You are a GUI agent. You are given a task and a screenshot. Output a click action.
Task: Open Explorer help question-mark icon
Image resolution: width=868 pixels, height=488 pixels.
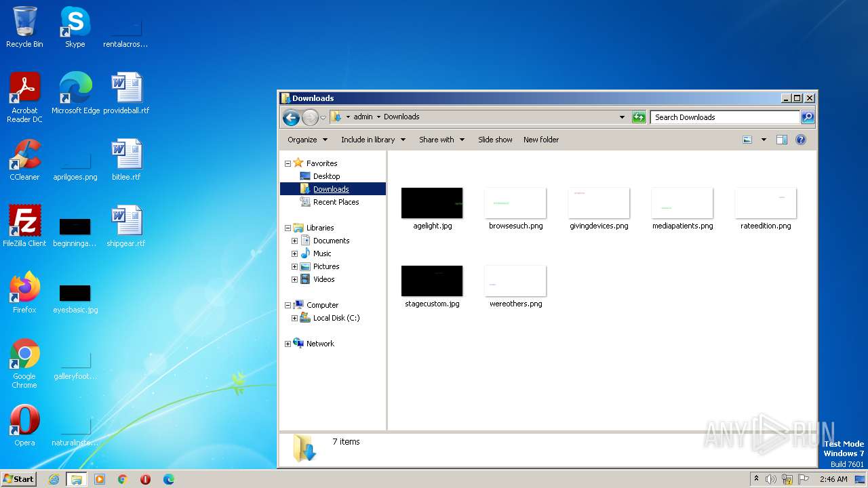click(801, 140)
